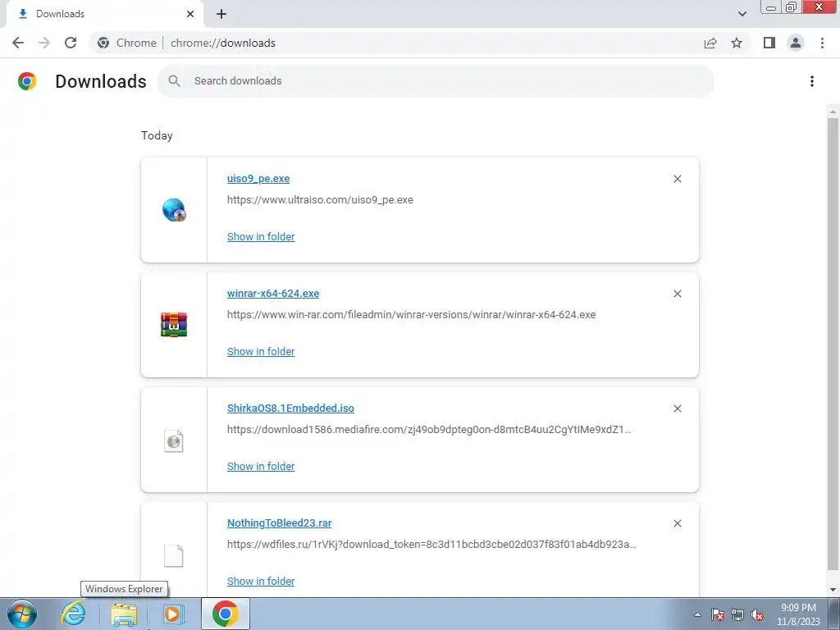Click the muted volume tray icon
Viewport: 840px width, 630px height.
757,614
